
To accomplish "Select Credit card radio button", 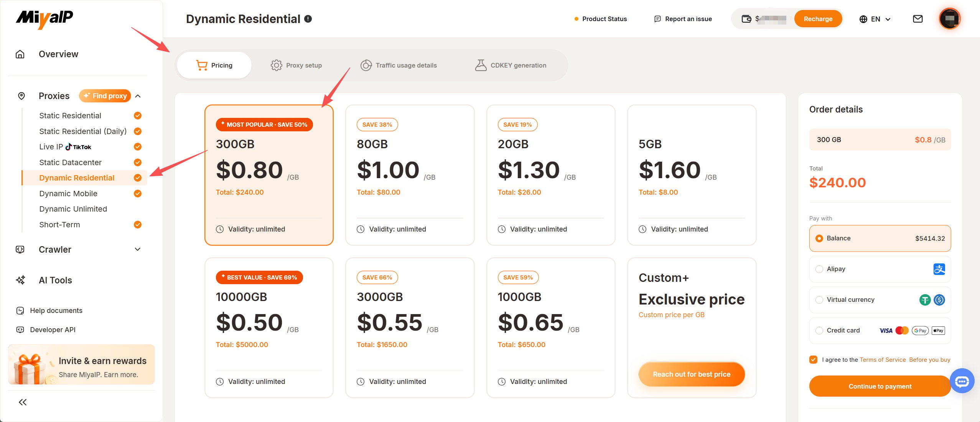I will tap(819, 331).
